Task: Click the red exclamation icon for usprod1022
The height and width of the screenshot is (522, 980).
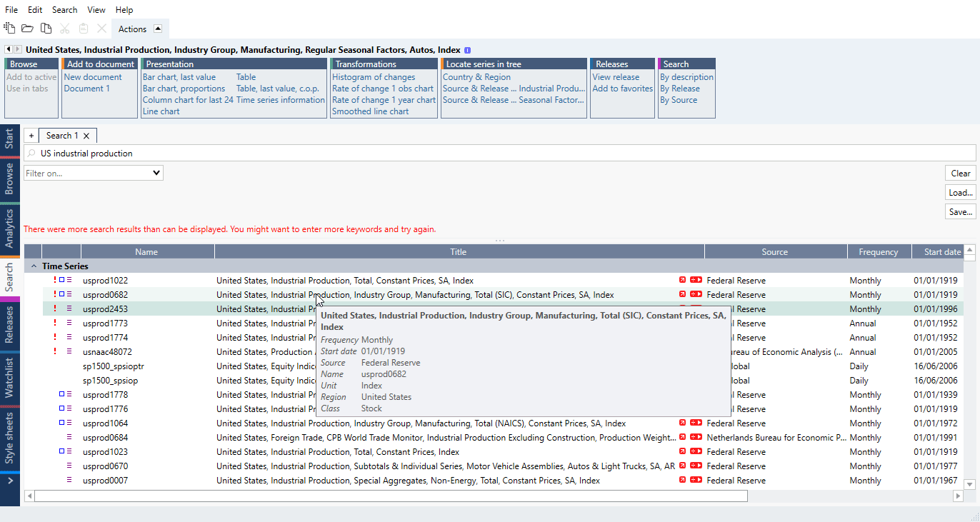Action: [x=55, y=280]
